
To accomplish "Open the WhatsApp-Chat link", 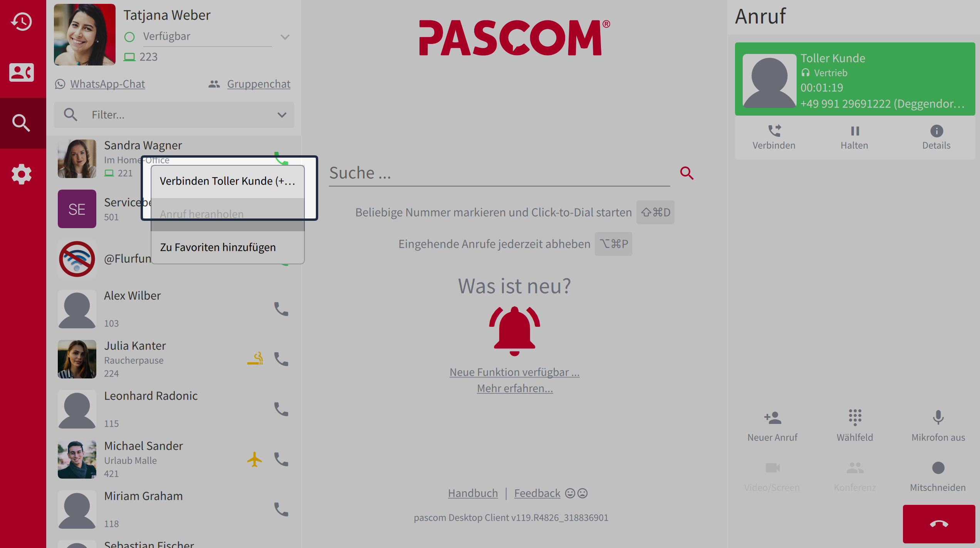I will click(107, 84).
